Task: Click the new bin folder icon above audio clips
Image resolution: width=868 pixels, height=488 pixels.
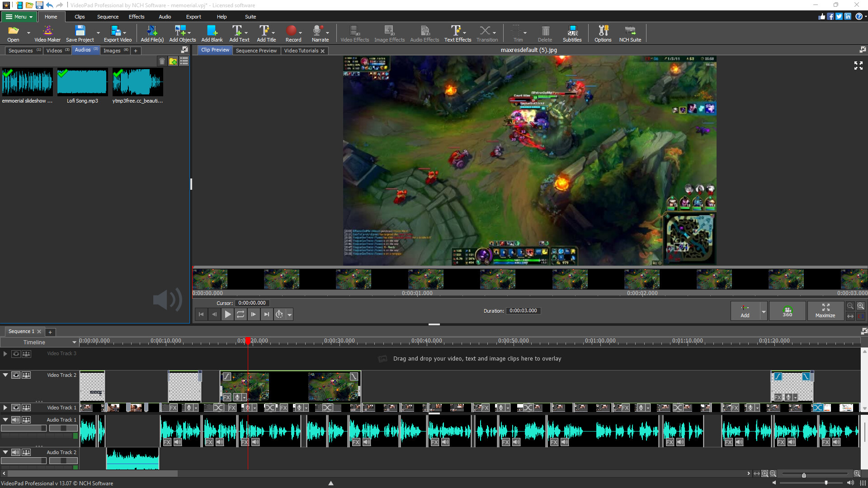Action: (173, 61)
